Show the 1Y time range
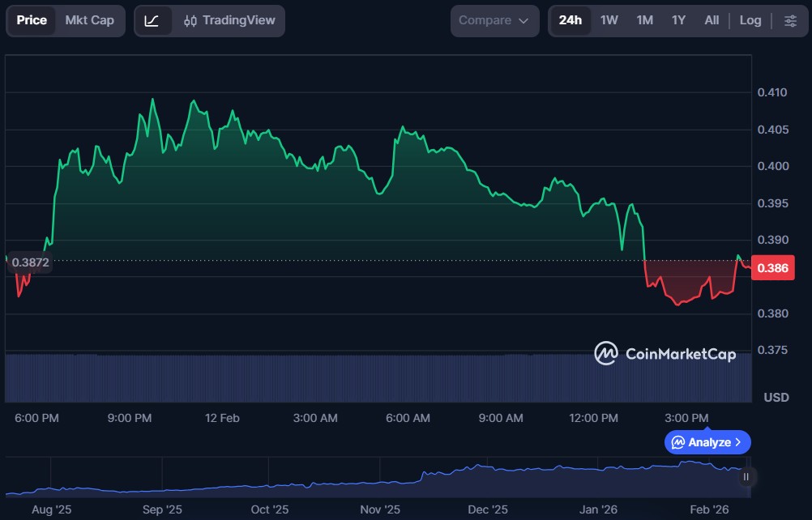Image resolution: width=812 pixels, height=520 pixels. click(x=679, y=20)
